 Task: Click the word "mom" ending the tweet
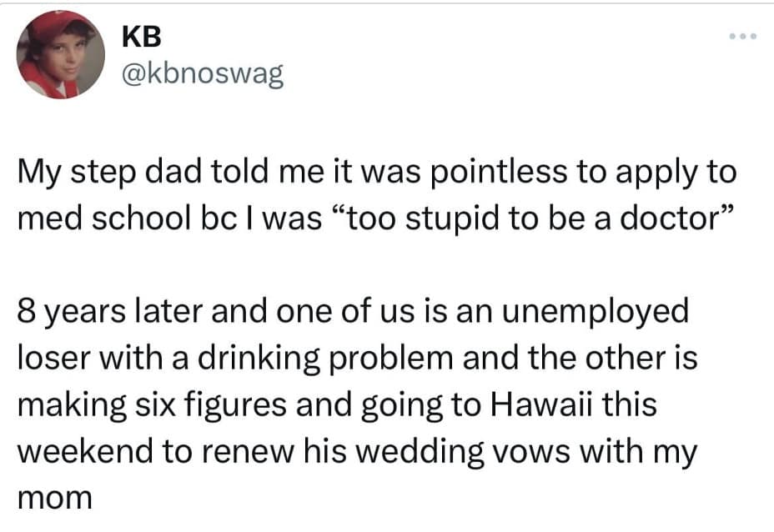point(55,498)
